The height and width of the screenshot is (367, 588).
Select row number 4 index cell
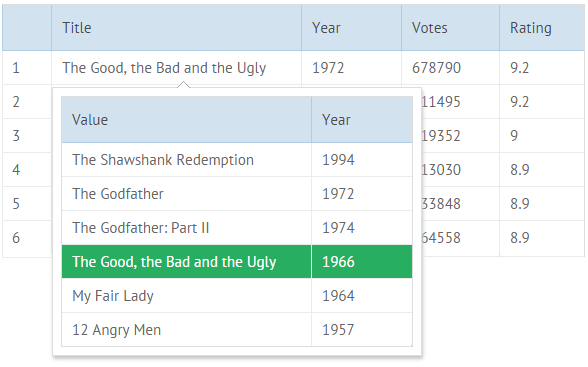click(x=27, y=170)
